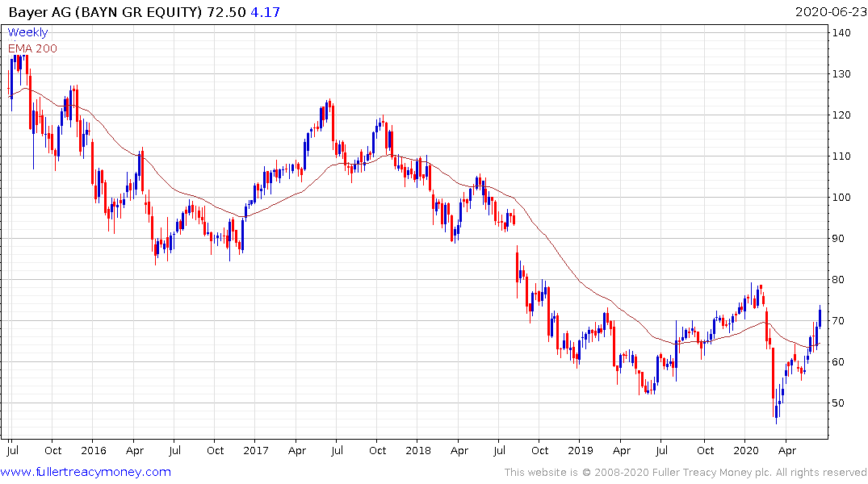Click the 'Weekly' interval label
868x484 pixels.
(x=27, y=32)
